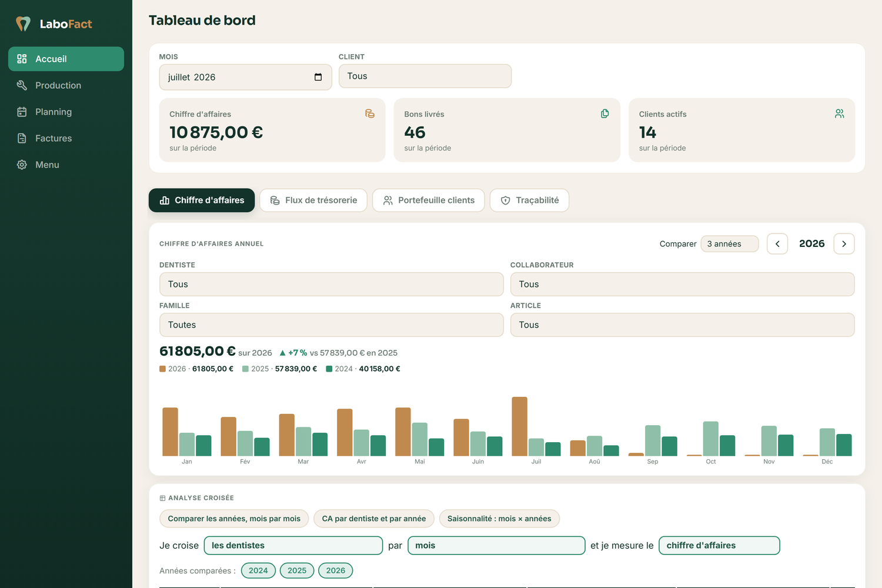The image size is (882, 588).
Task: Click the +7 % growth indicator
Action: [x=293, y=353]
